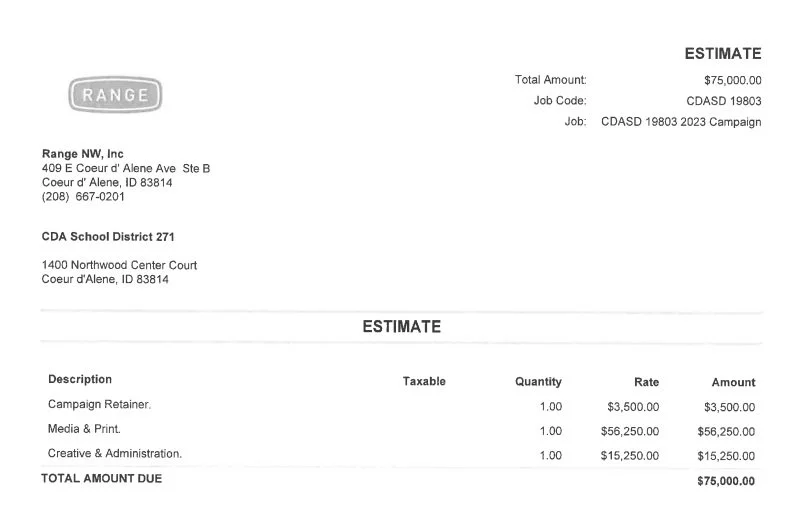Viewport: 800px width, 510px height.
Task: Select the Total Amount $75,000.00 header value
Action: point(733,81)
